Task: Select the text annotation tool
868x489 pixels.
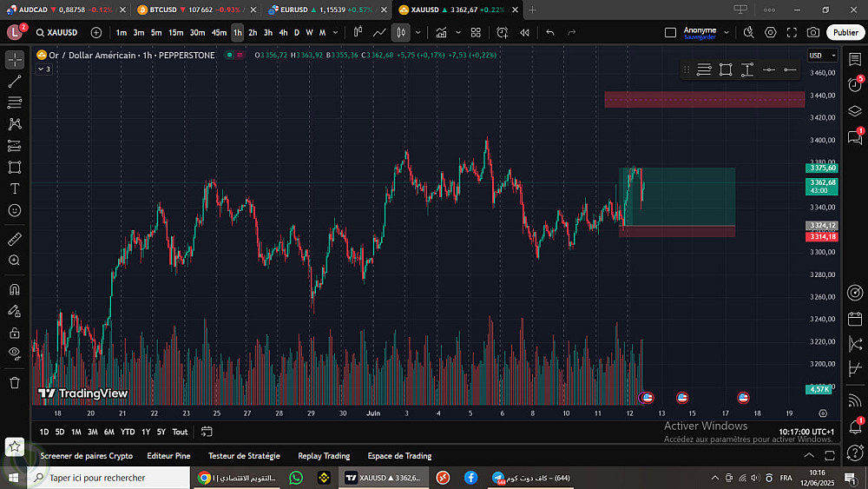Action: (x=15, y=188)
